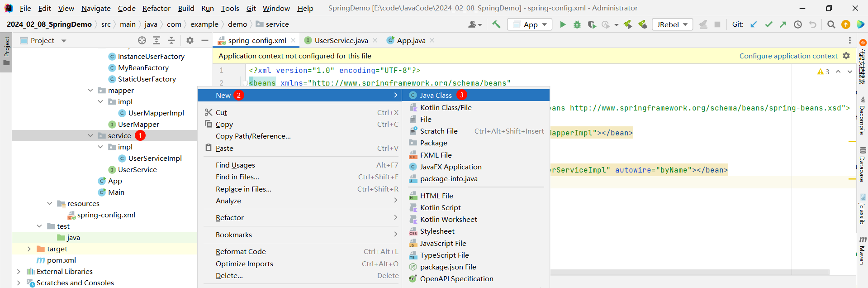Open the Navigate menu
Screen dimensions: 868x288
96,8
